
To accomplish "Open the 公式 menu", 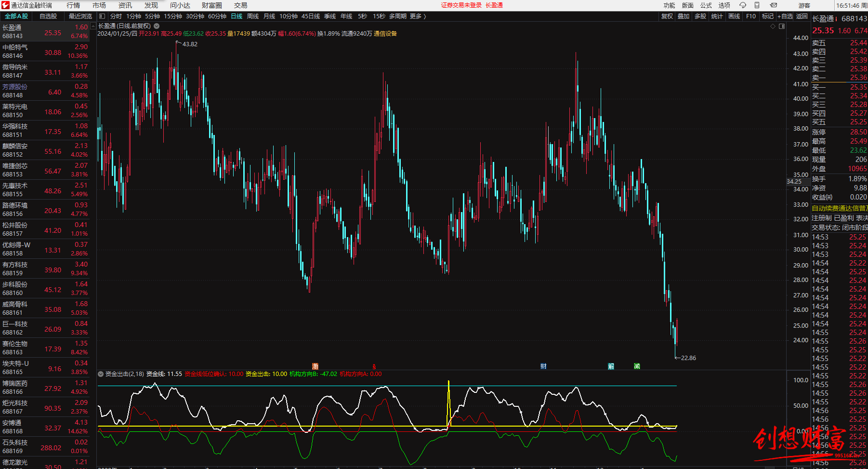I will [x=706, y=5].
